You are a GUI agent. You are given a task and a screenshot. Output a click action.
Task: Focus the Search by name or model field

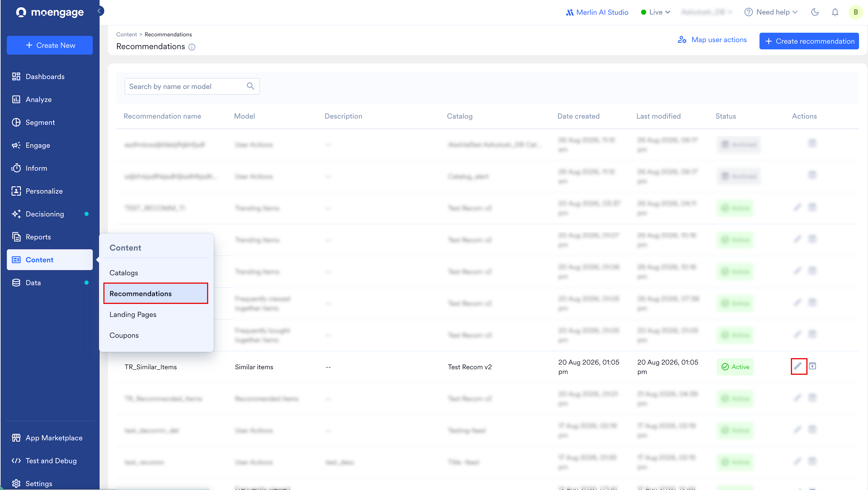pos(192,86)
